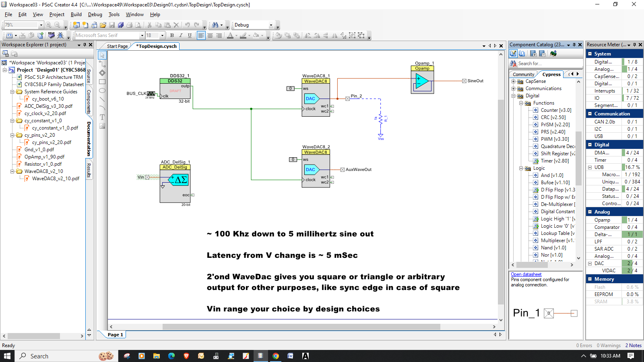
Task: Open the Build menu
Action: (76, 14)
